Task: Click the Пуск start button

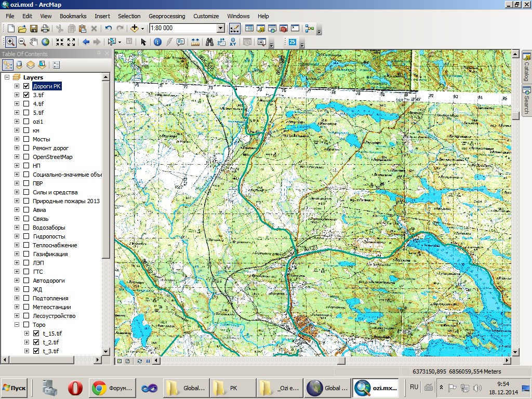Action: pyautogui.click(x=15, y=388)
